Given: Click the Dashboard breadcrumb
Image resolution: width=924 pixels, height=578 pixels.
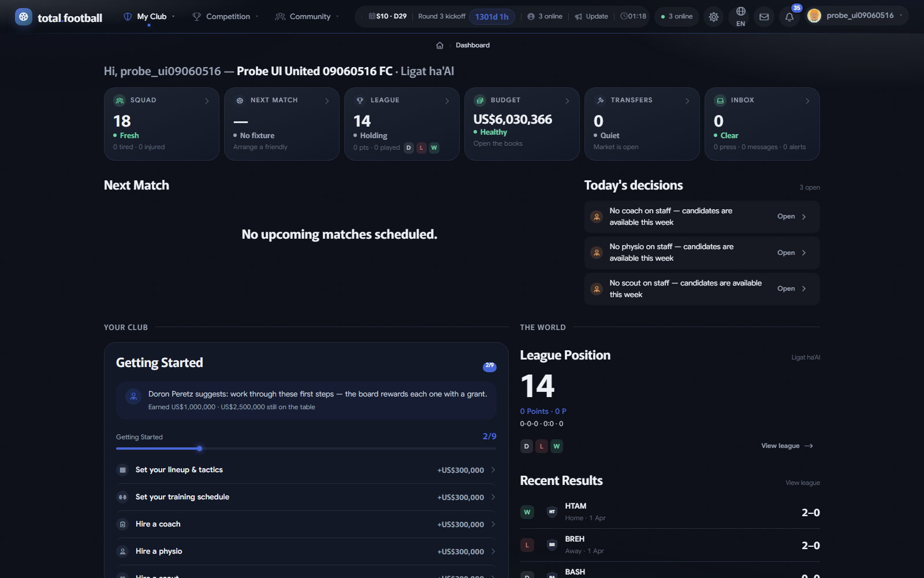Looking at the screenshot, I should 472,45.
